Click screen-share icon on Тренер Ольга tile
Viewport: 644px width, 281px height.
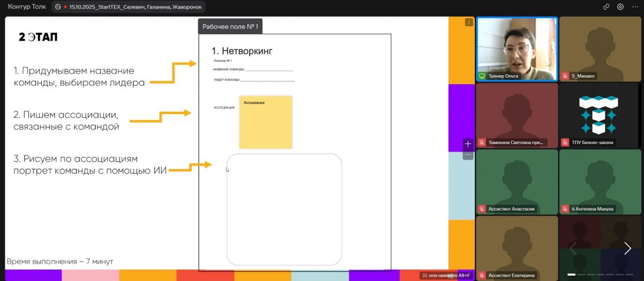point(482,76)
